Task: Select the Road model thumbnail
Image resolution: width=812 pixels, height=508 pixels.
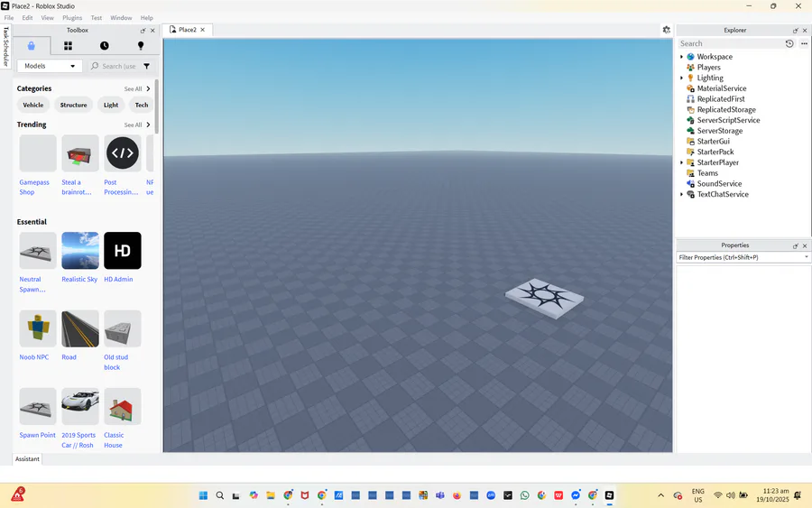Action: (80, 328)
